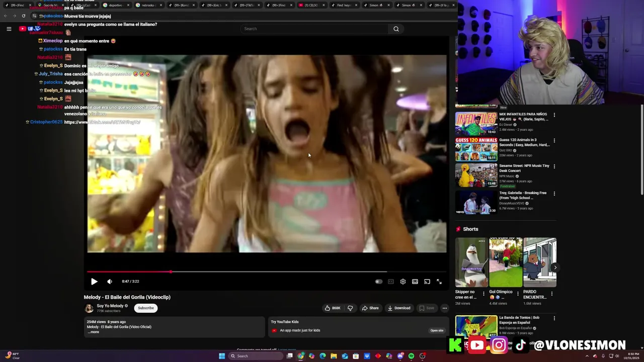Viewport: 644px width, 362px height.
Task: Save the video to a playlist
Action: (x=427, y=308)
